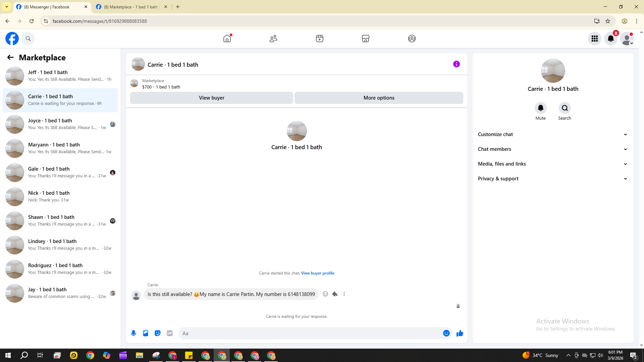Image resolution: width=644 pixels, height=362 pixels.
Task: Mute this conversation with bell icon
Action: [x=540, y=108]
